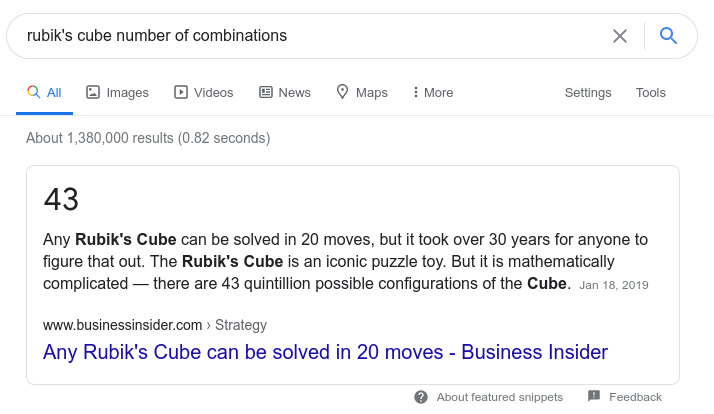The width and height of the screenshot is (714, 414).
Task: Clear the search box with the X icon
Action: point(620,36)
